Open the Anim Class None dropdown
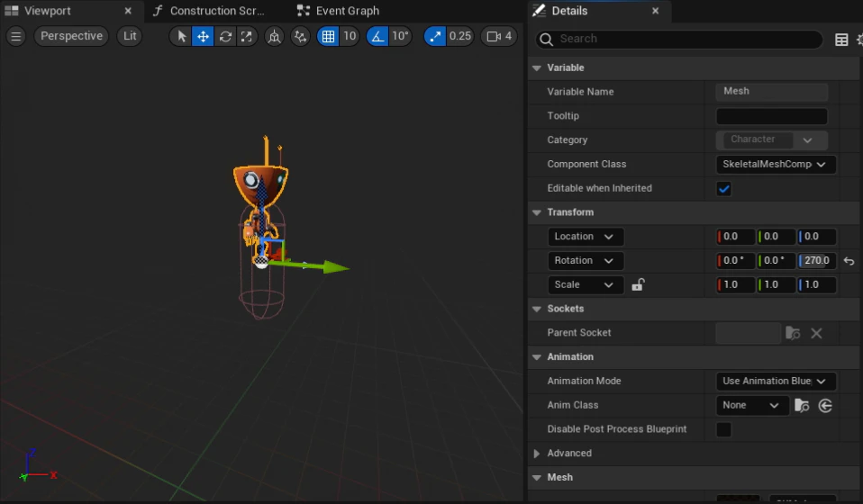863x504 pixels. tap(751, 406)
